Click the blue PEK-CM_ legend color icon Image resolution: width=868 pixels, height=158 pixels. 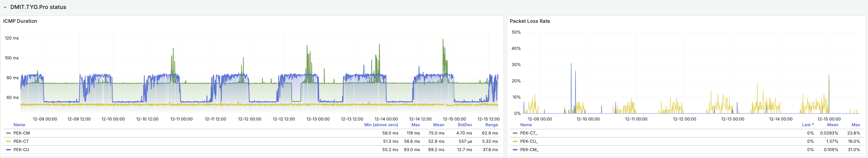[515, 149]
